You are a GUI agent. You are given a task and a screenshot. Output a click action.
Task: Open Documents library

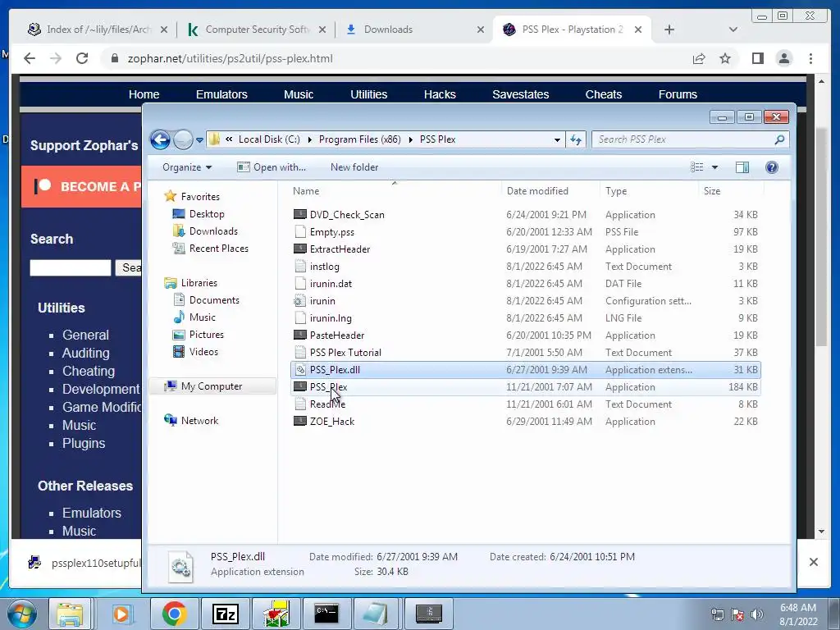coord(214,300)
